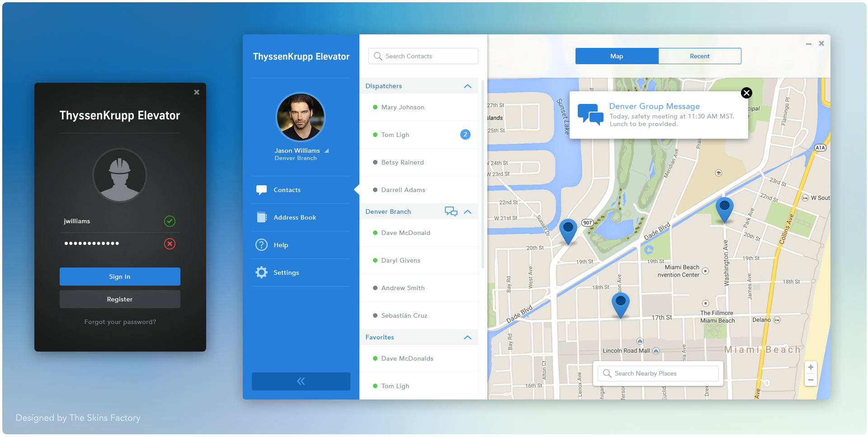Click the map pin near Sunset Dr
The image size is (868, 437).
click(568, 232)
